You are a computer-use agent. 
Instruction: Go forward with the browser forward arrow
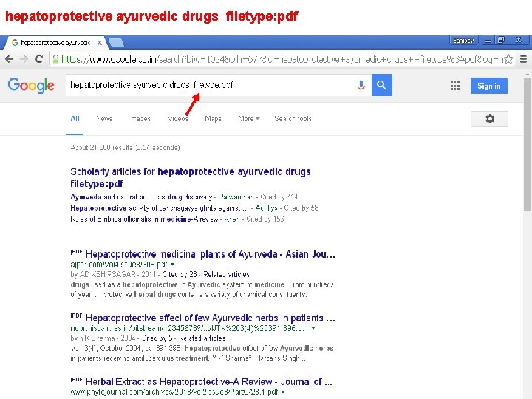coord(24,59)
